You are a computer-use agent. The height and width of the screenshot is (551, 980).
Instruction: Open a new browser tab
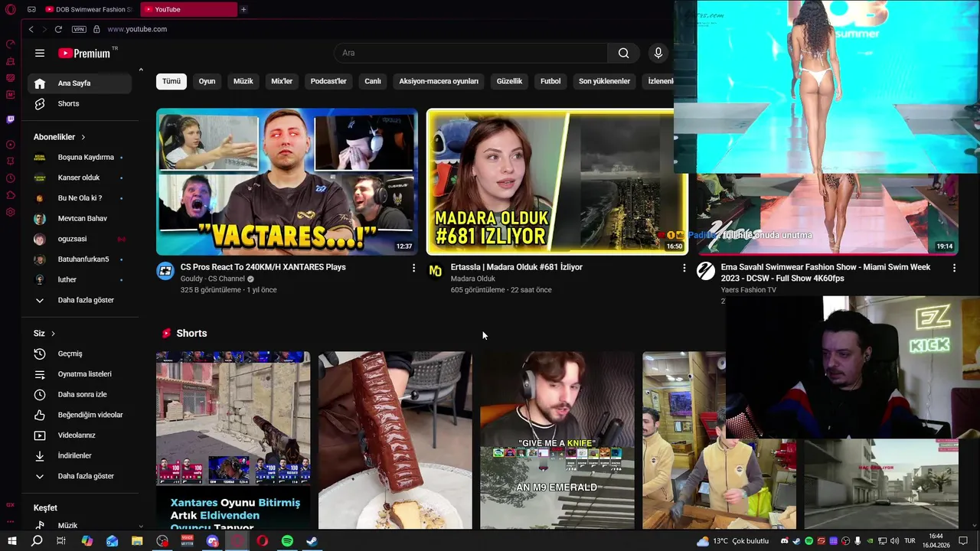(x=243, y=9)
